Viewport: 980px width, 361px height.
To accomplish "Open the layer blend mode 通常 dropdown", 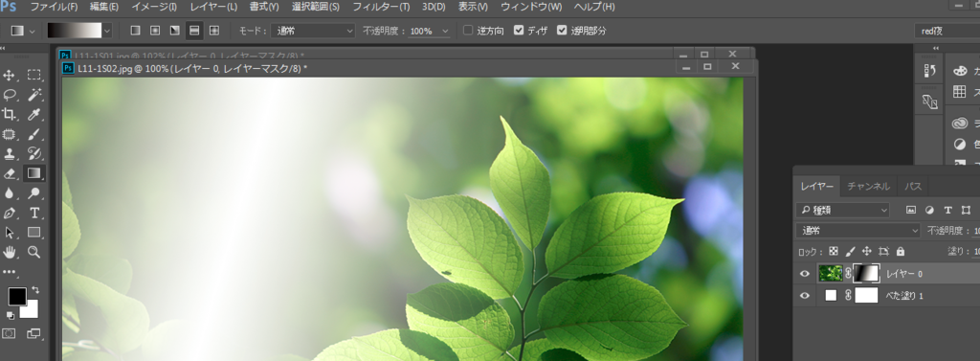I will tap(858, 230).
